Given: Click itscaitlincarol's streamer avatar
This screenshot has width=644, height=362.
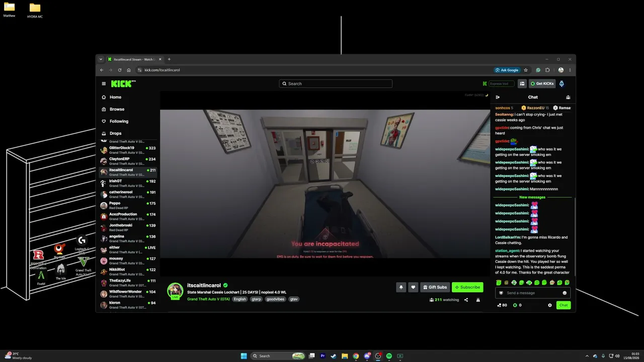Looking at the screenshot, I should pos(175,291).
